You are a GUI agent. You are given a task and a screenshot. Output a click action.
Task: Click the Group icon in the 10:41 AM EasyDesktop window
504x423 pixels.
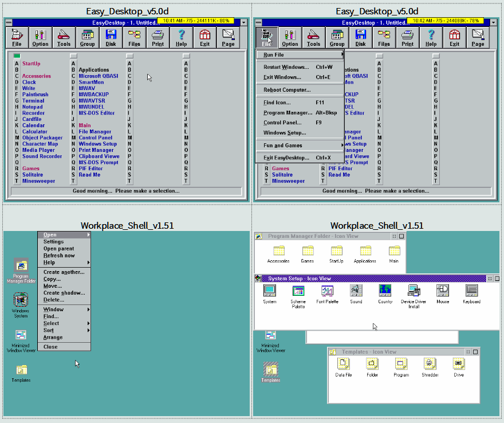coord(87,38)
